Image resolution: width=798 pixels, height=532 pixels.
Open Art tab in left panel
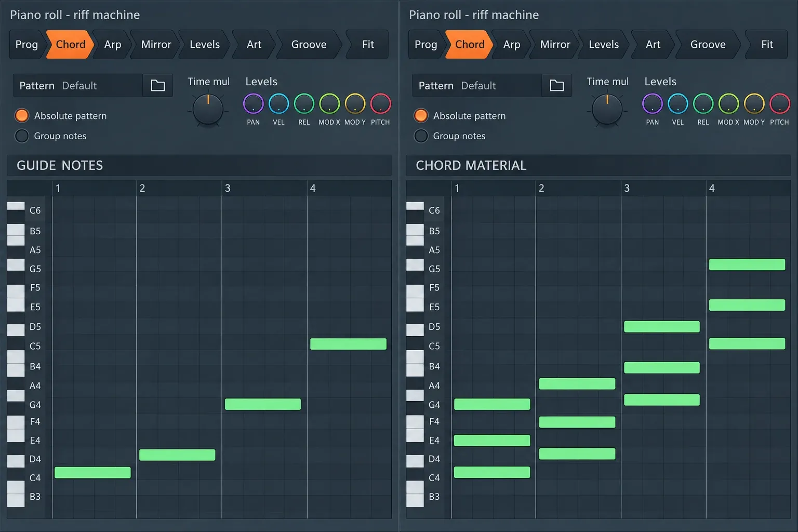(x=254, y=45)
